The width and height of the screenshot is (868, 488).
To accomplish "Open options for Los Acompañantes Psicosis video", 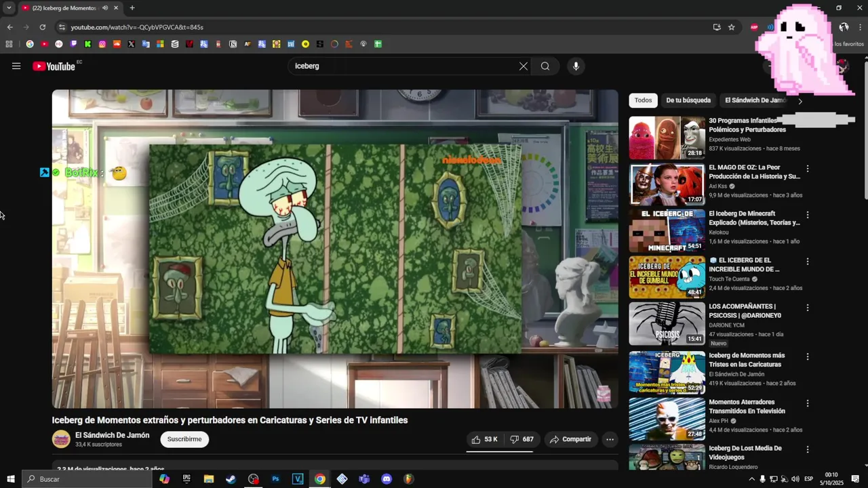I will click(x=807, y=308).
